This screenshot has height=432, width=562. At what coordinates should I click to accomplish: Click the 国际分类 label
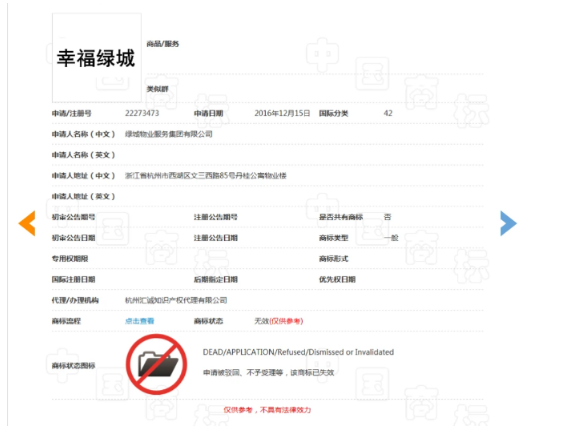334,113
